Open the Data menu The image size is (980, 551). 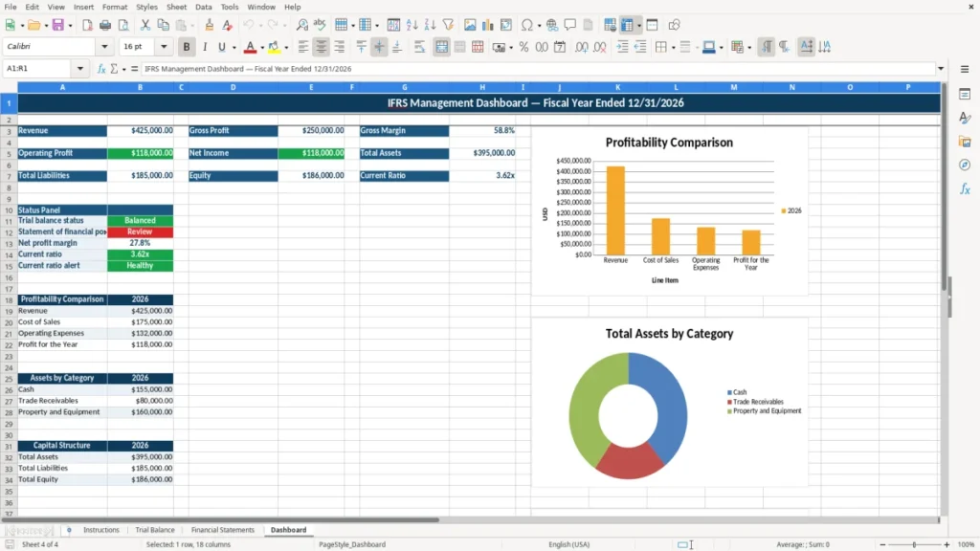pos(204,7)
